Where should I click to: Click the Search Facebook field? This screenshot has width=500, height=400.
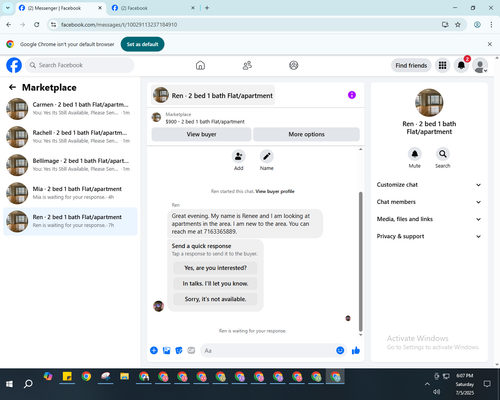(80, 65)
